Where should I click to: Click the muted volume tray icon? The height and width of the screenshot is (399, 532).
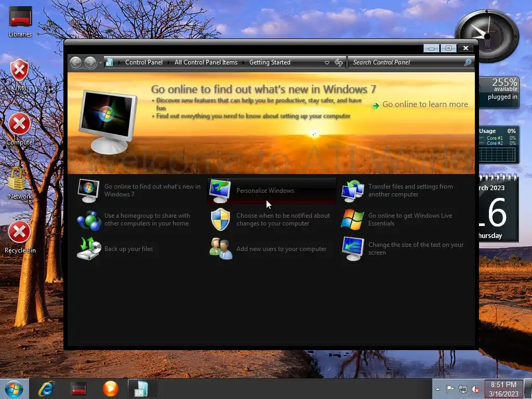475,390
